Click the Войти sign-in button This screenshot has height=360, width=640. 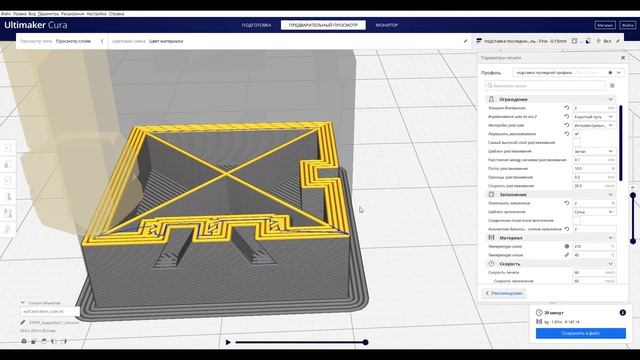627,25
